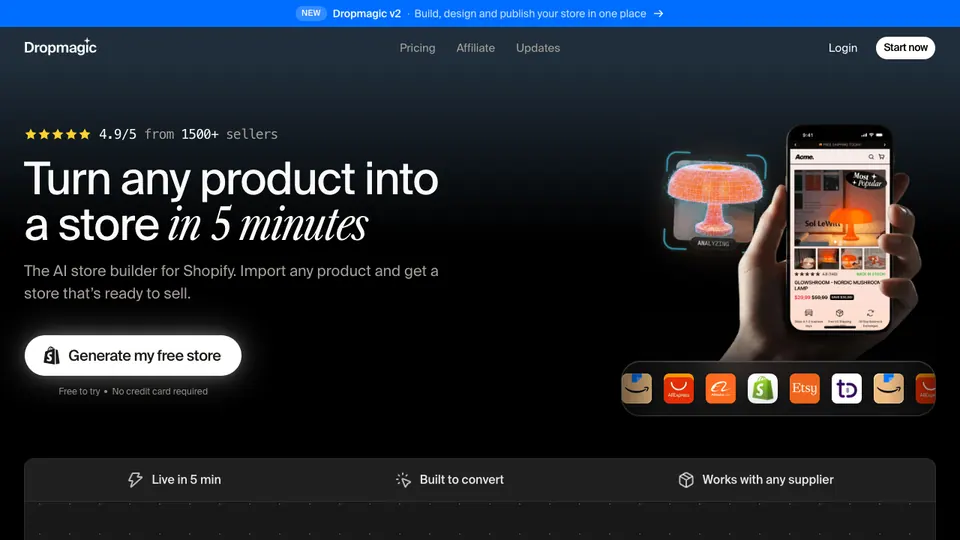The width and height of the screenshot is (960, 540).
Task: Open the Affiliate page
Action: pyautogui.click(x=475, y=48)
